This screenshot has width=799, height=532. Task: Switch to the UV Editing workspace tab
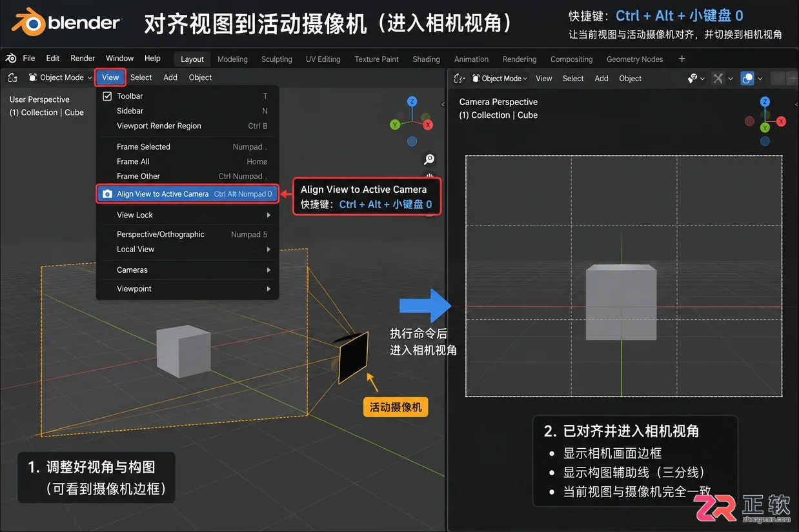[323, 59]
